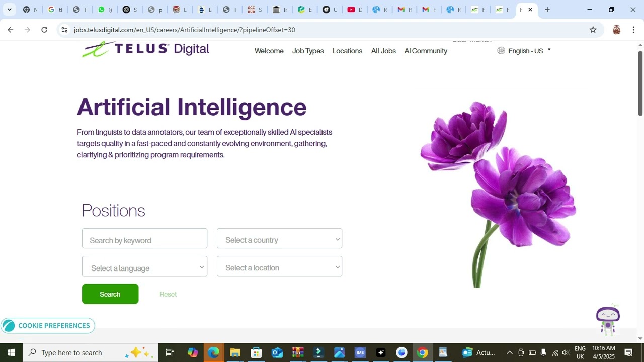Open the purple chatbot assistant icon
644x362 pixels.
[608, 320]
